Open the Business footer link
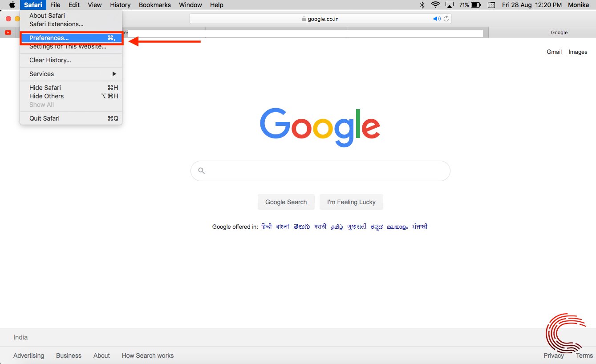 [x=69, y=356]
